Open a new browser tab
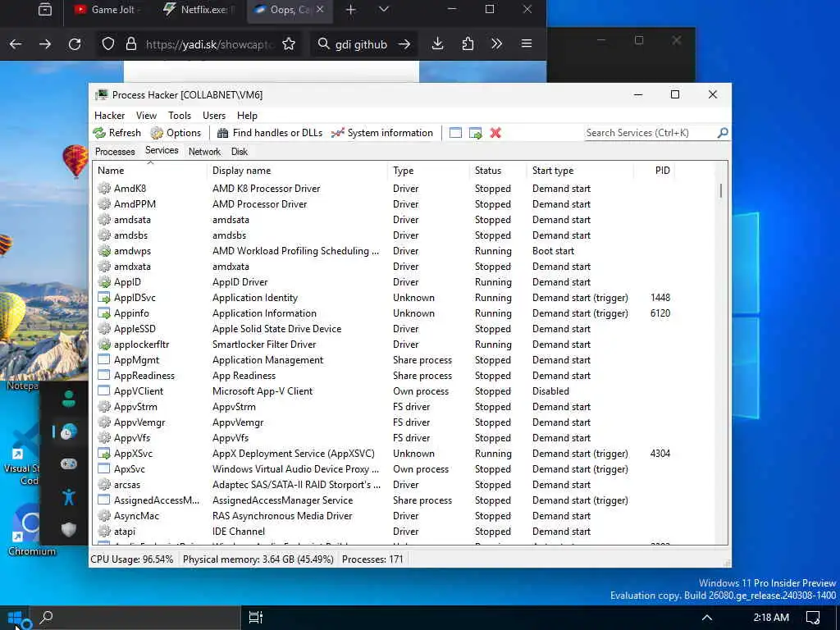The image size is (840, 630). coord(351,10)
